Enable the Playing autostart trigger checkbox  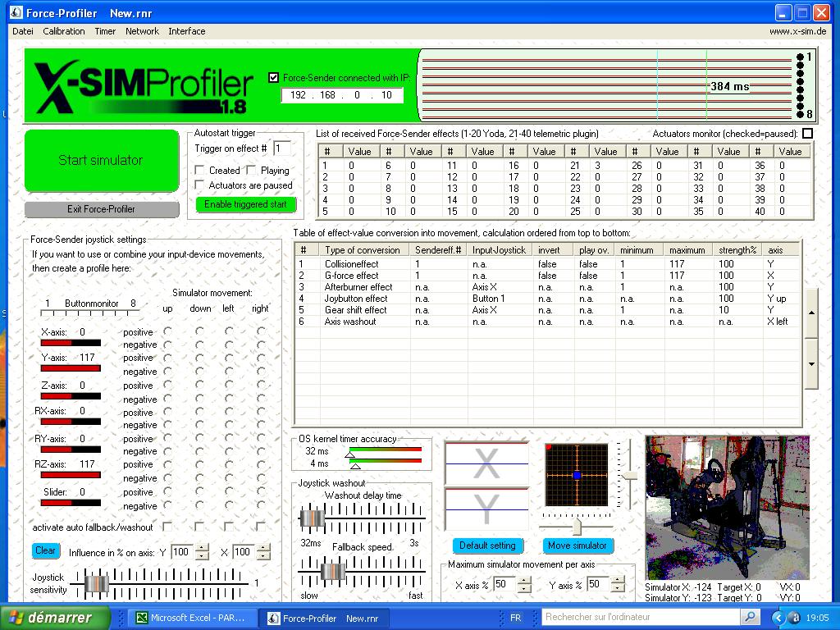click(x=251, y=171)
